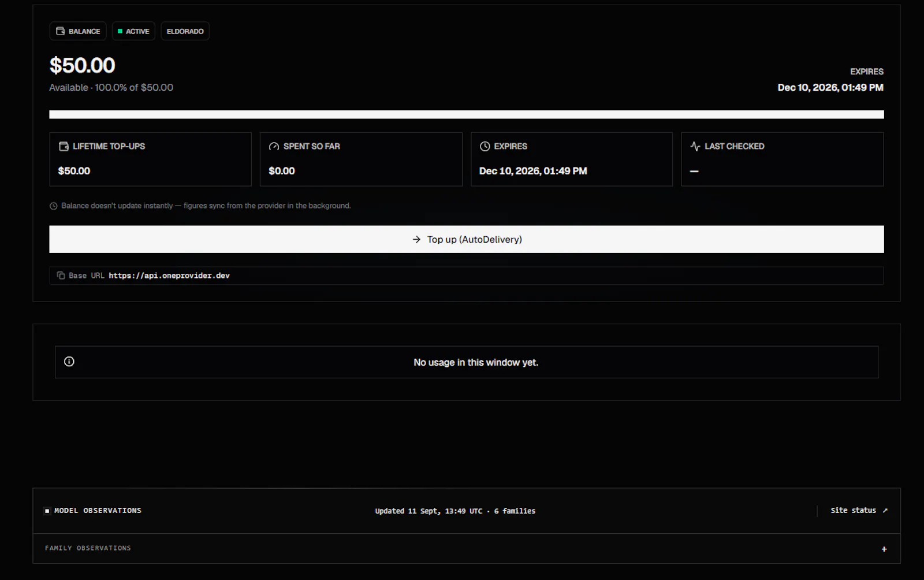The height and width of the screenshot is (580, 924).
Task: Click the square icon beside Model Observations
Action: coord(47,511)
